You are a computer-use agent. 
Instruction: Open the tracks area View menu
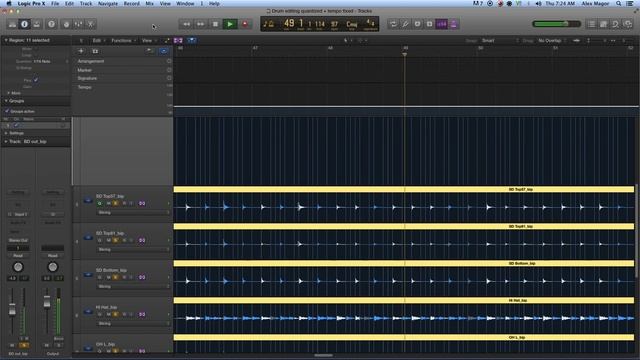149,40
